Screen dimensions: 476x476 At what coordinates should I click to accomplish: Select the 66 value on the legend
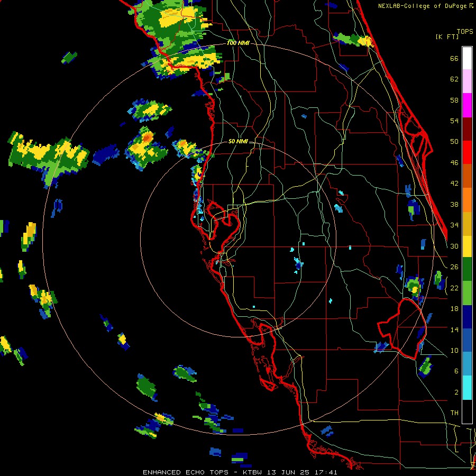click(454, 58)
